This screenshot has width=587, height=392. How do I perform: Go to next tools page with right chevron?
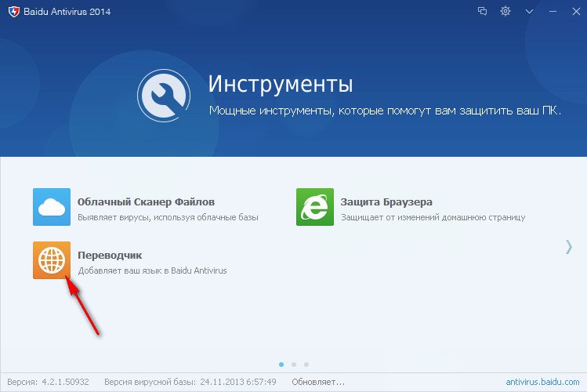click(x=569, y=247)
